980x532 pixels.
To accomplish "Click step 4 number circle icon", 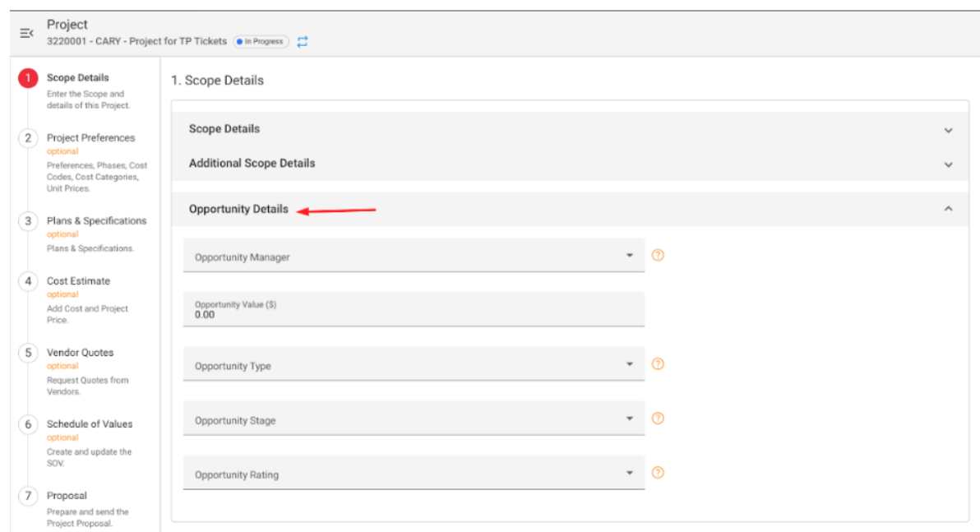I will point(28,281).
